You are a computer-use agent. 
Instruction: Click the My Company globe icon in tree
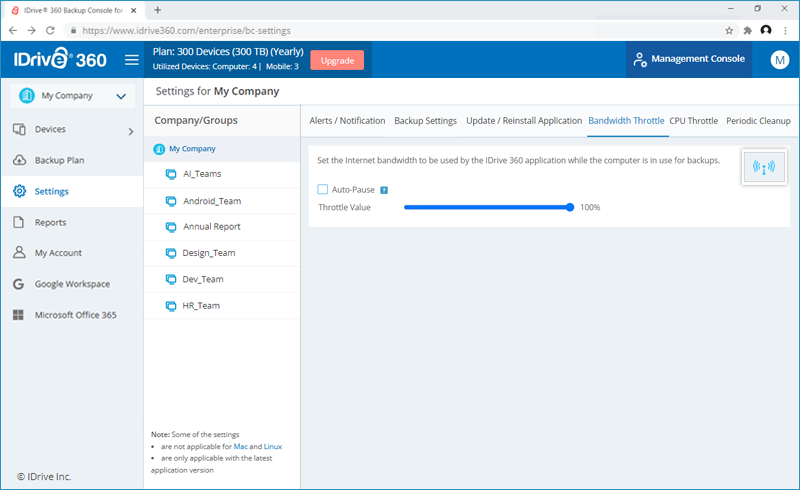pos(159,149)
